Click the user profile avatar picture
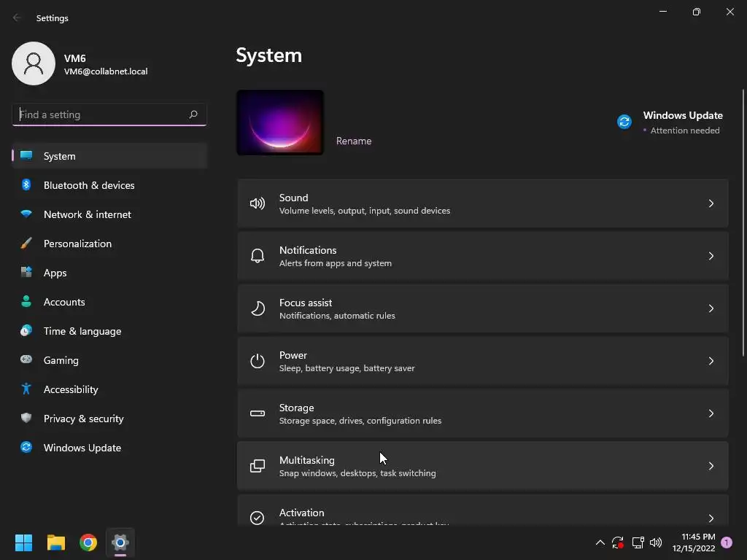This screenshot has width=747, height=560. (x=34, y=63)
